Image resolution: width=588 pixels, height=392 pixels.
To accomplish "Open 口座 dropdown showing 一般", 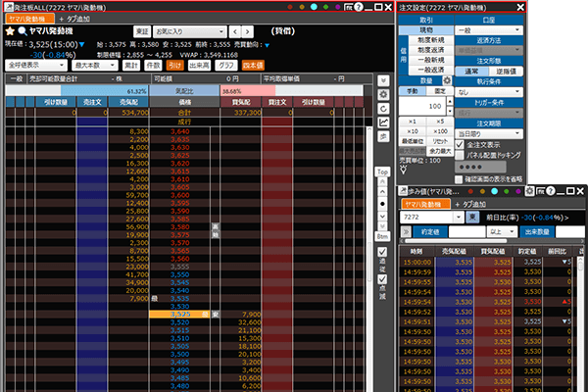I will click(x=489, y=30).
